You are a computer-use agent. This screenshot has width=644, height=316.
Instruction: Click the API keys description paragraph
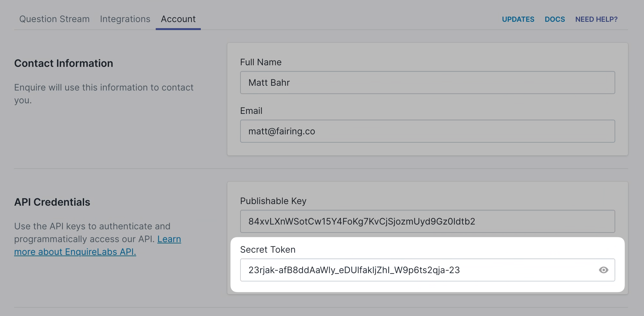click(x=92, y=226)
